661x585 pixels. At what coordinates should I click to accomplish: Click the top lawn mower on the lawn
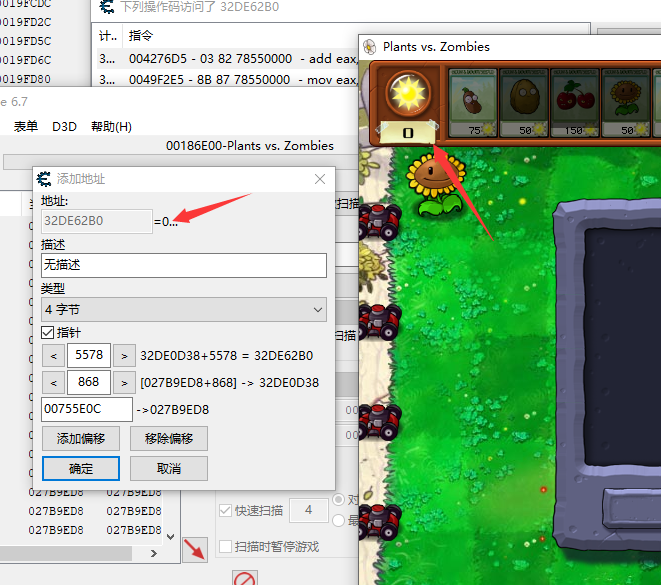[379, 222]
